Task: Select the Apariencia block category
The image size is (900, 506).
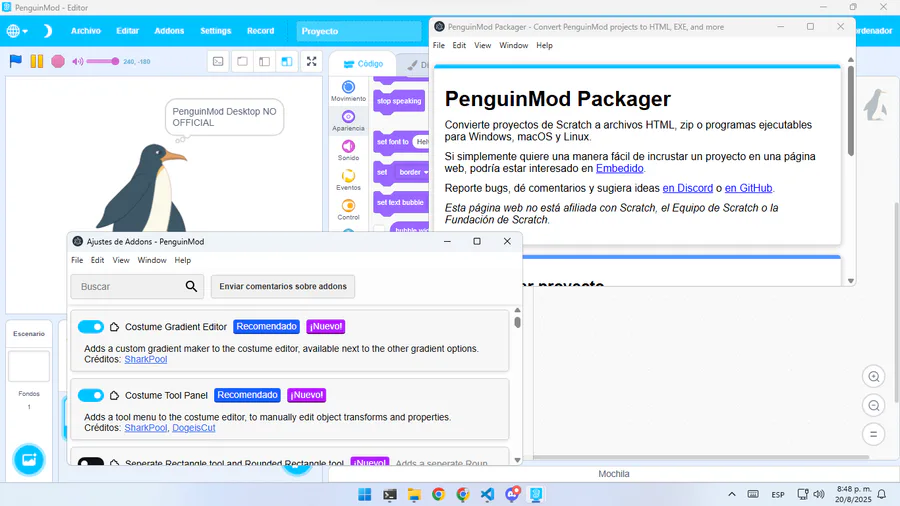Action: (348, 121)
